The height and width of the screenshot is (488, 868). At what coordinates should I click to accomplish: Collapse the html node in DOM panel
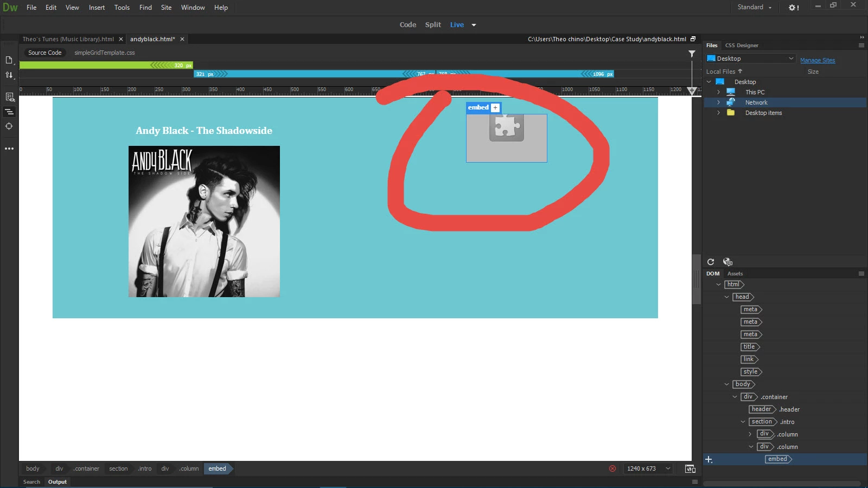coord(718,285)
